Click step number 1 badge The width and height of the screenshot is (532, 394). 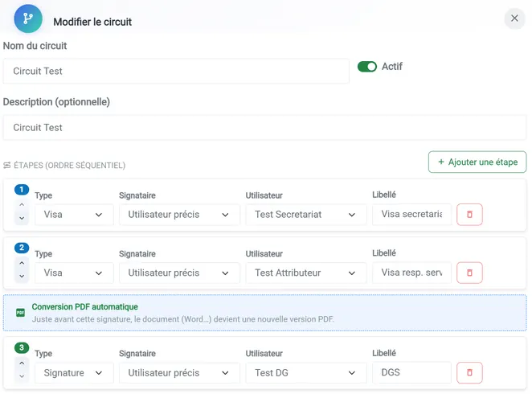tap(22, 190)
